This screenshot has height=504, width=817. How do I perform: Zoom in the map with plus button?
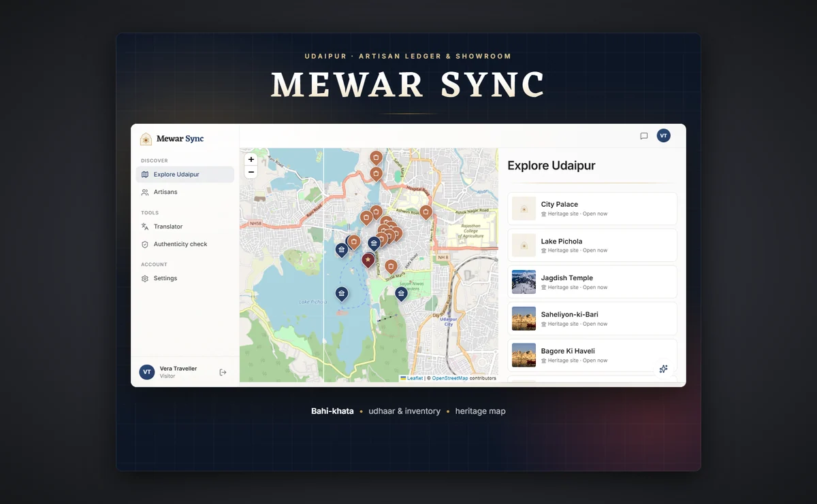pos(251,159)
